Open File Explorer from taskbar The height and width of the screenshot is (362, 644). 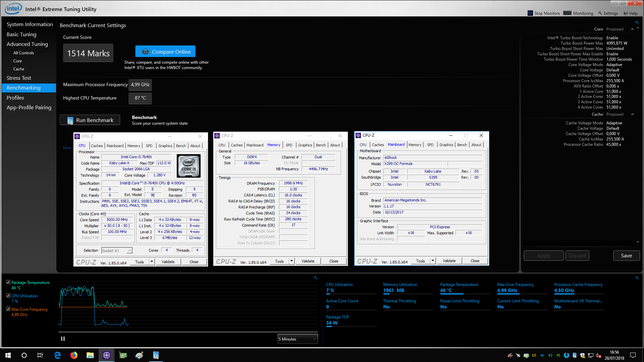90,355
